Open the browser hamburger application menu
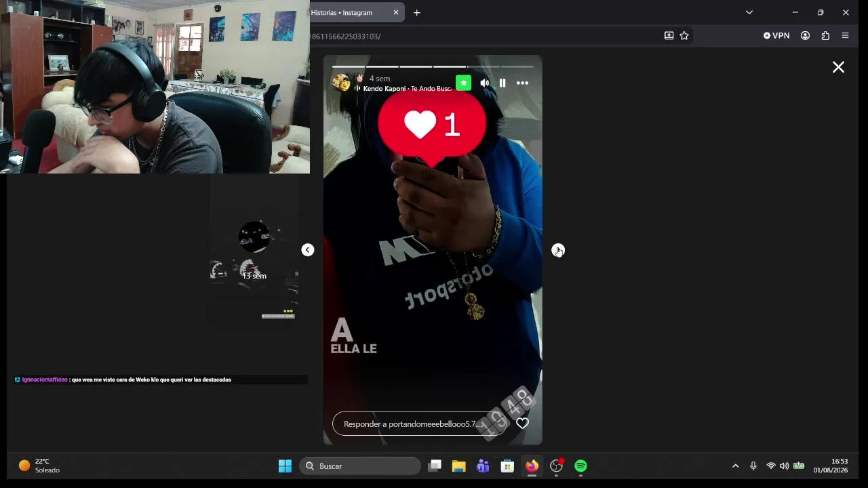868x488 pixels. click(x=845, y=35)
